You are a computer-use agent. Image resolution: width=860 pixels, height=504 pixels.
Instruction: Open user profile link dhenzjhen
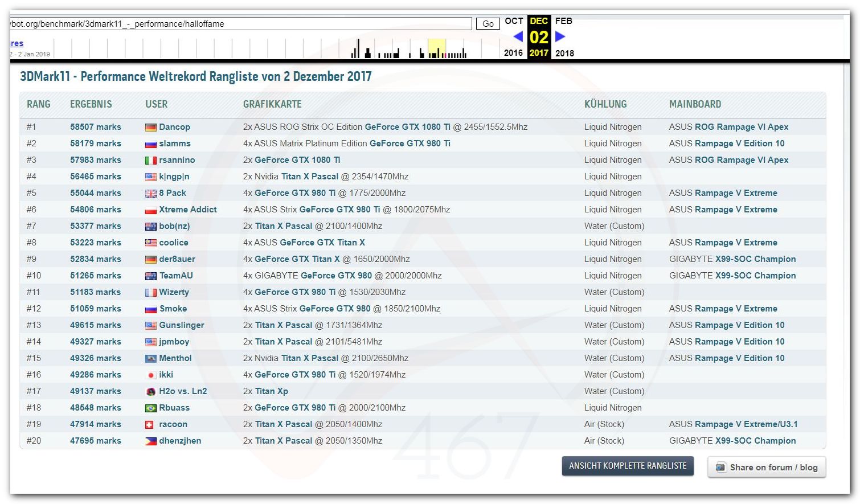pyautogui.click(x=180, y=441)
